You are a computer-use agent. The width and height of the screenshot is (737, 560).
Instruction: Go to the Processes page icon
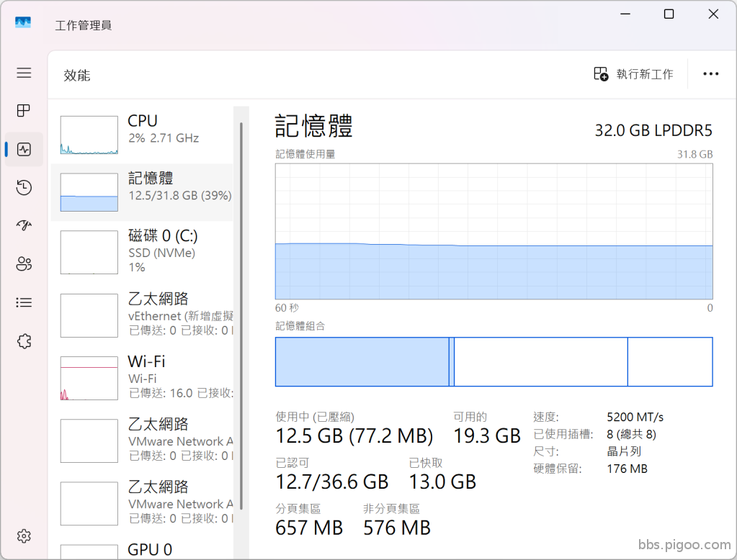24,111
